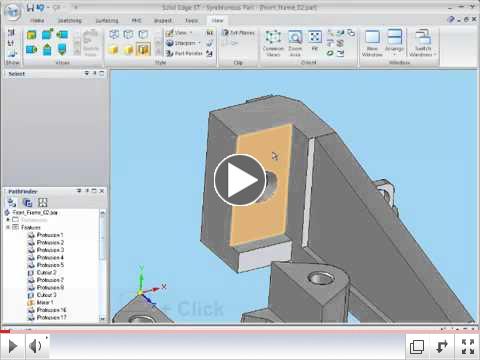The image size is (480, 360).
Task: Switch to the Sketching ribbon tab
Action: pos(70,21)
